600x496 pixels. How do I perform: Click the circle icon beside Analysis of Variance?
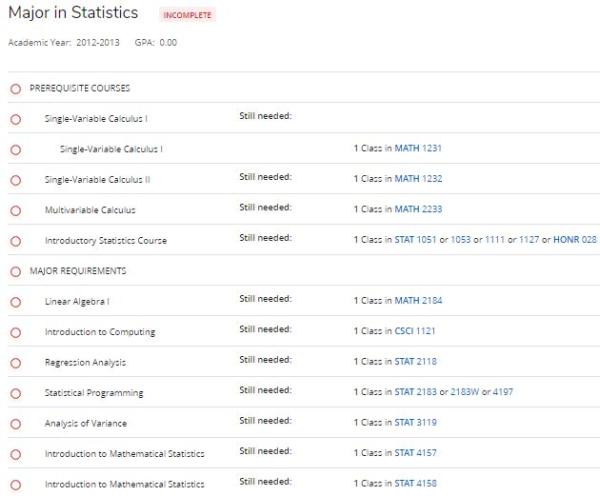(15, 423)
